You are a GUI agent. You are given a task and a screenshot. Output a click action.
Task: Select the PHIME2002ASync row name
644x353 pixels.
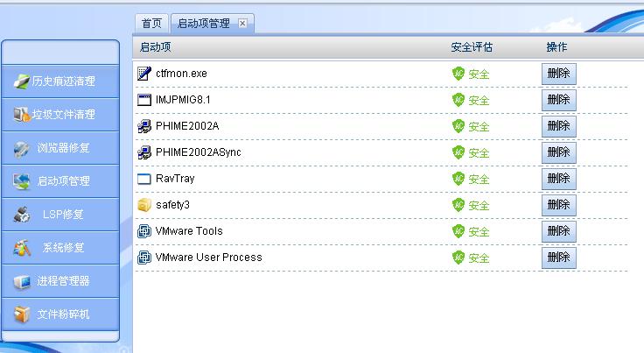[199, 152]
